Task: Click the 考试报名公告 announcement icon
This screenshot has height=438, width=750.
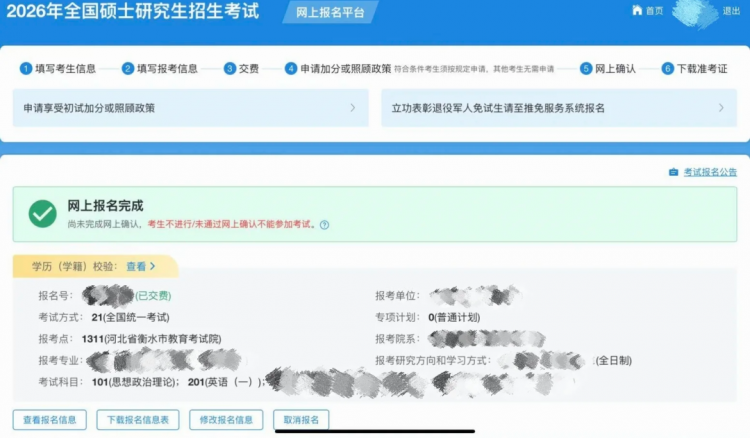Action: click(x=673, y=172)
